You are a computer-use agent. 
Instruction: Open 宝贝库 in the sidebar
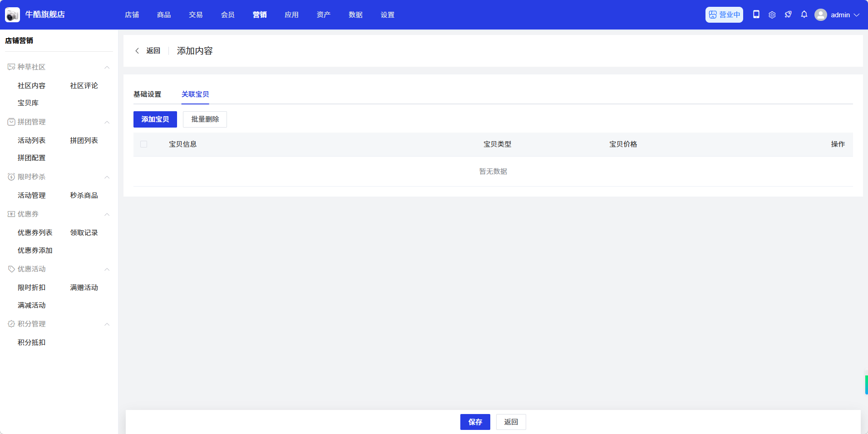[x=28, y=103]
